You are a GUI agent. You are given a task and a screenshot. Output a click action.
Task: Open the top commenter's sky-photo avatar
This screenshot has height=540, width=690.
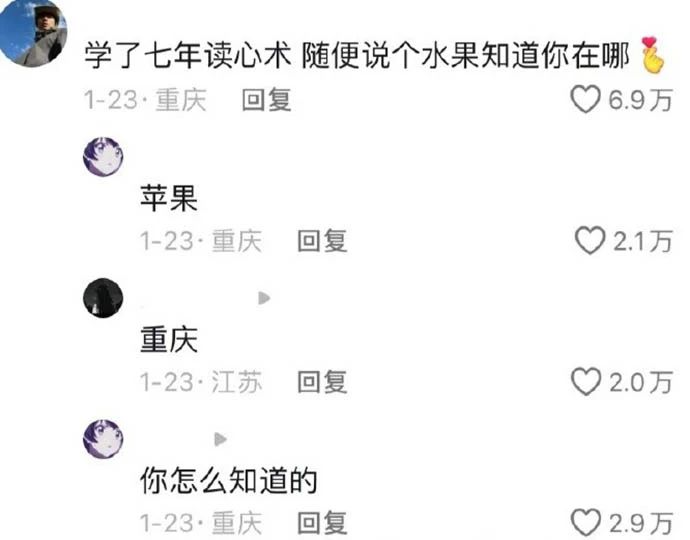click(32, 33)
